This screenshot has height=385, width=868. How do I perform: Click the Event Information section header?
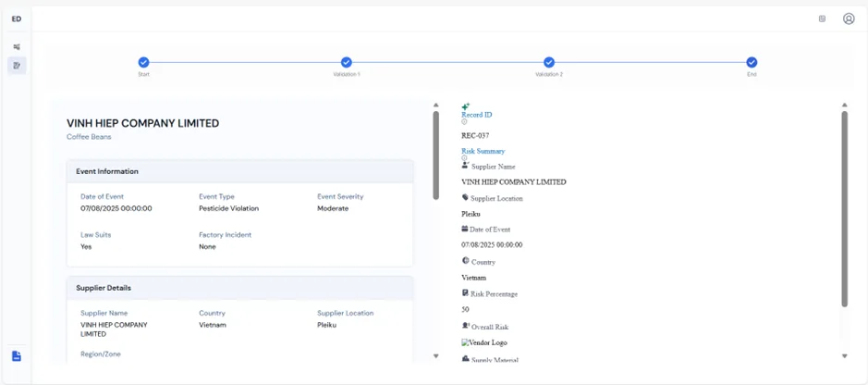(x=239, y=172)
